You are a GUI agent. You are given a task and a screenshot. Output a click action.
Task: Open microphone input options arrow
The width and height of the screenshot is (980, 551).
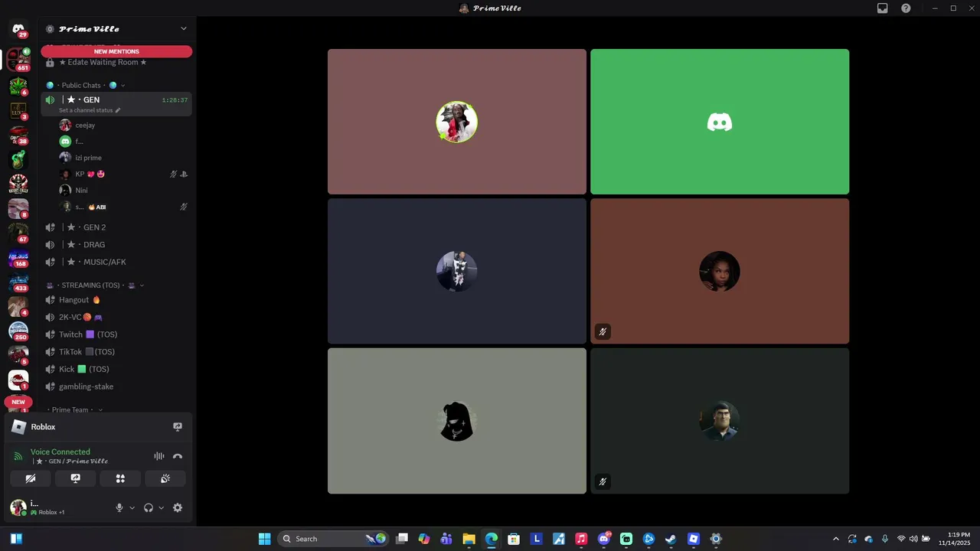pos(132,507)
